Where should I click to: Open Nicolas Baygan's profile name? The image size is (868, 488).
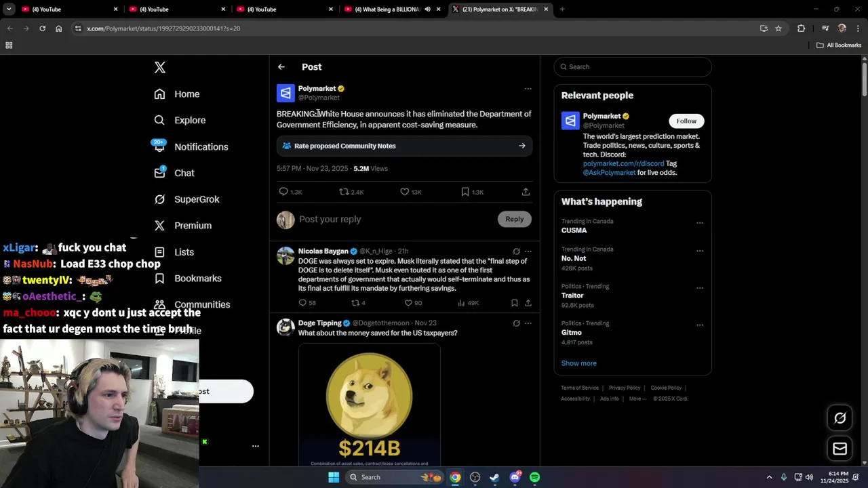point(323,251)
